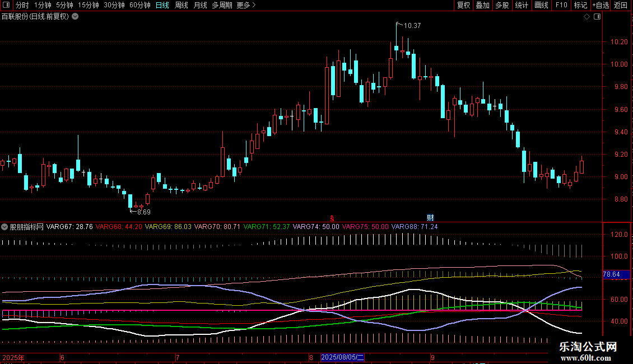The image size is (633, 364).
Task: Click the 10.20 price axis label
Action: pyautogui.click(x=619, y=42)
